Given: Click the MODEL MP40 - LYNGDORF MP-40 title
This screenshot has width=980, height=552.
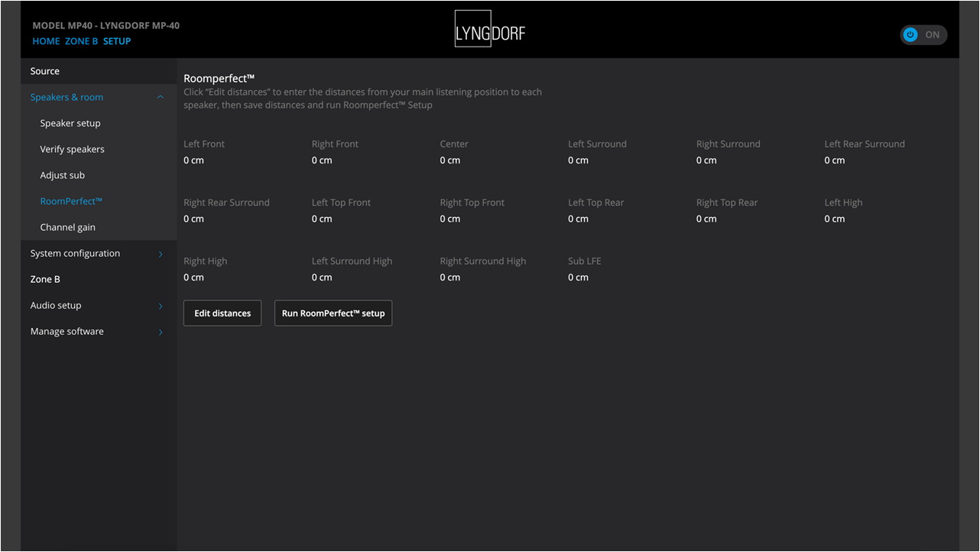Looking at the screenshot, I should 106,25.
